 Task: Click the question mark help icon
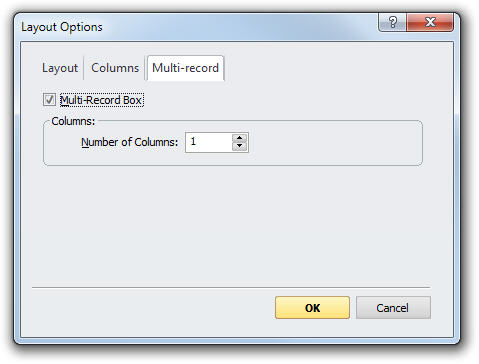[392, 22]
